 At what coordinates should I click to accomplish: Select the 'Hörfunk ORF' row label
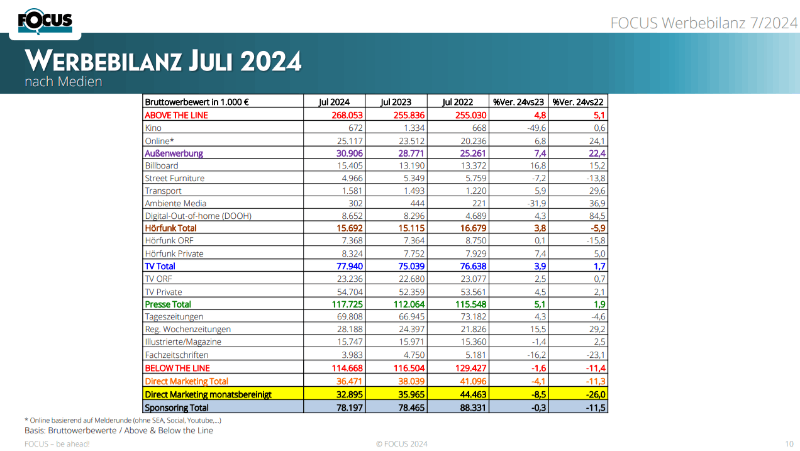(169, 240)
